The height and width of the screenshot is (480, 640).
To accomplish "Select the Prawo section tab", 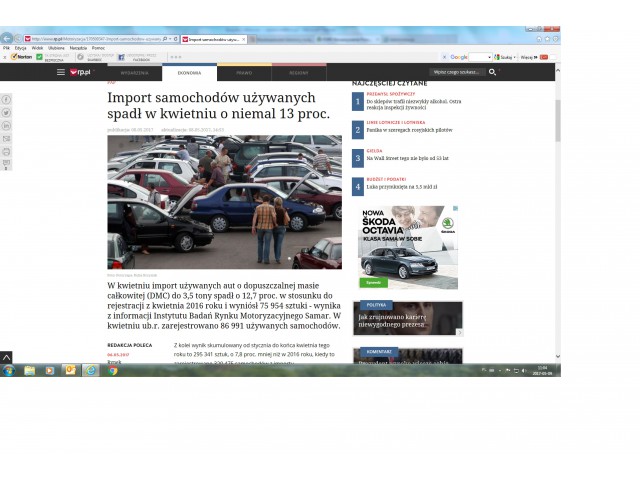I will [244, 73].
